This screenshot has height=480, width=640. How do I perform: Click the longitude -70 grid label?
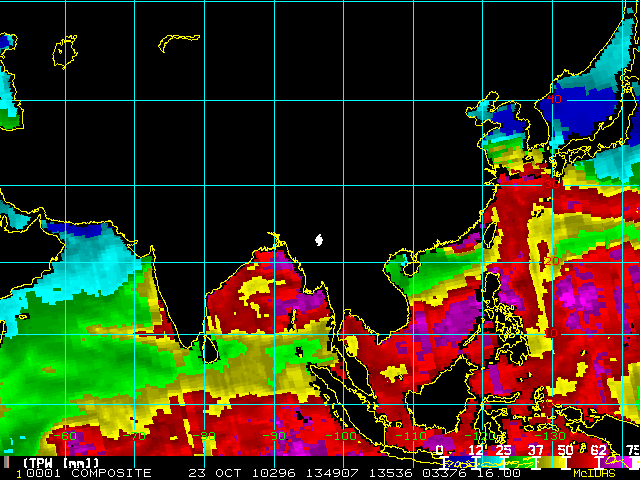pos(137,436)
